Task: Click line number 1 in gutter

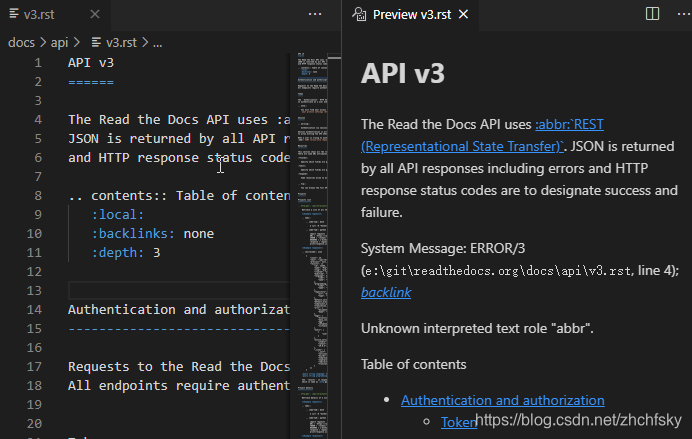Action: (38, 63)
